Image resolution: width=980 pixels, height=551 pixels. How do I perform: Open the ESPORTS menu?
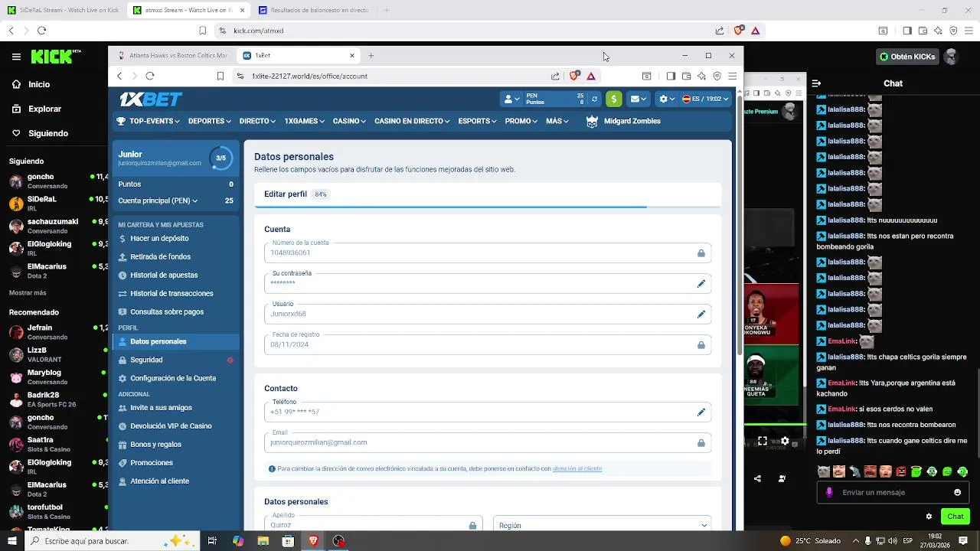pos(477,121)
